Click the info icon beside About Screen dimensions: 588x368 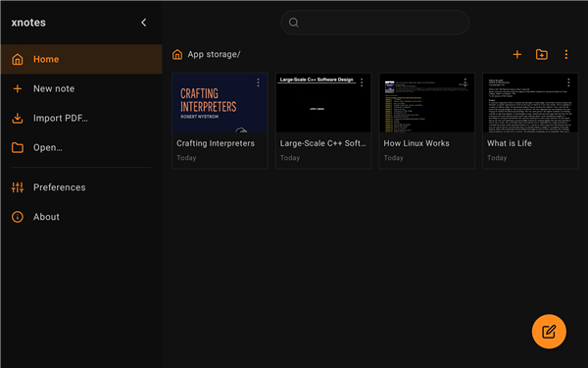click(18, 217)
